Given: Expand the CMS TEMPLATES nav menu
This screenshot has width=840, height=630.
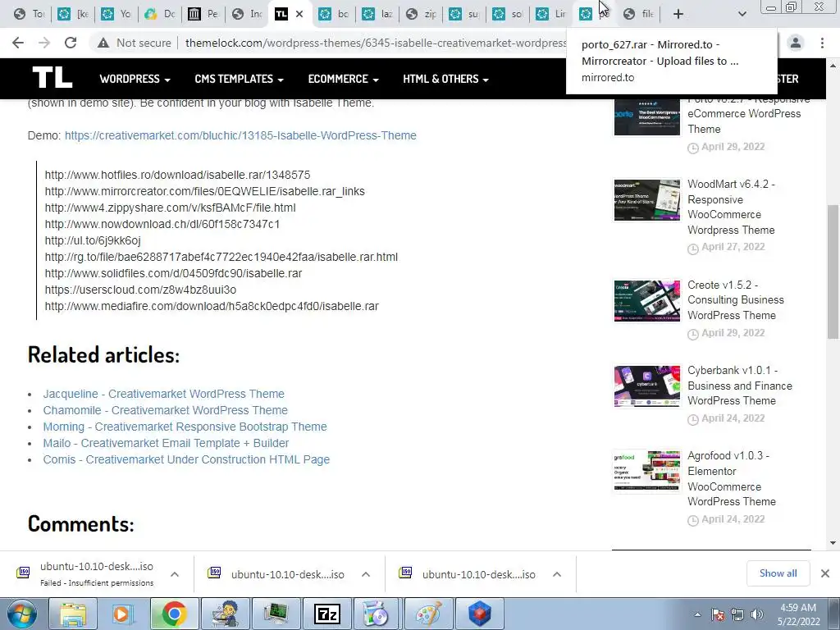Looking at the screenshot, I should 239,79.
